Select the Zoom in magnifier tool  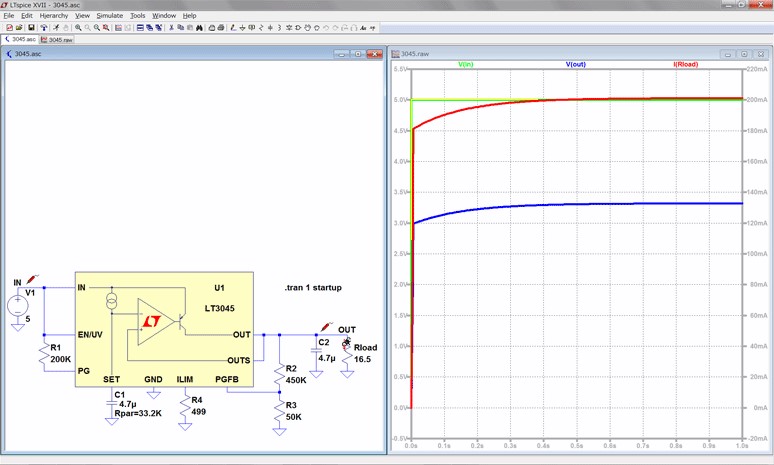[x=78, y=28]
